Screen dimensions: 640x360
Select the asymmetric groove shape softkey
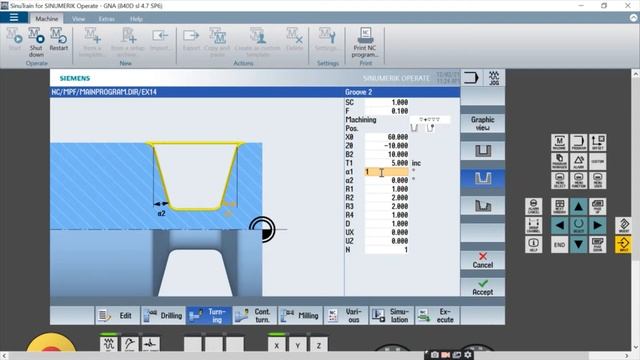(482, 206)
